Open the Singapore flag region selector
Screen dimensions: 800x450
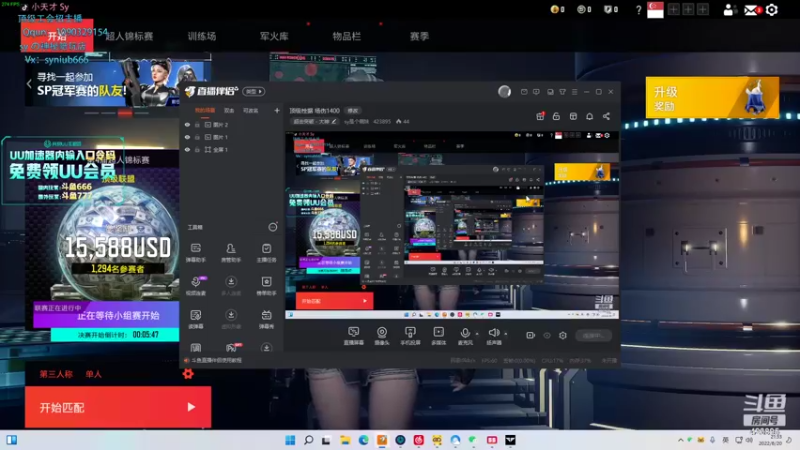point(655,10)
